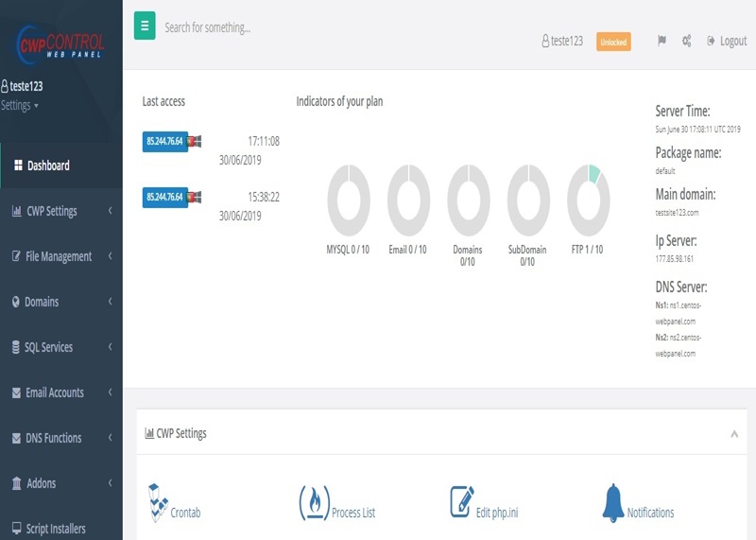Click the orange Unlocked badge
Image resolution: width=756 pixels, height=540 pixels.
tap(613, 42)
